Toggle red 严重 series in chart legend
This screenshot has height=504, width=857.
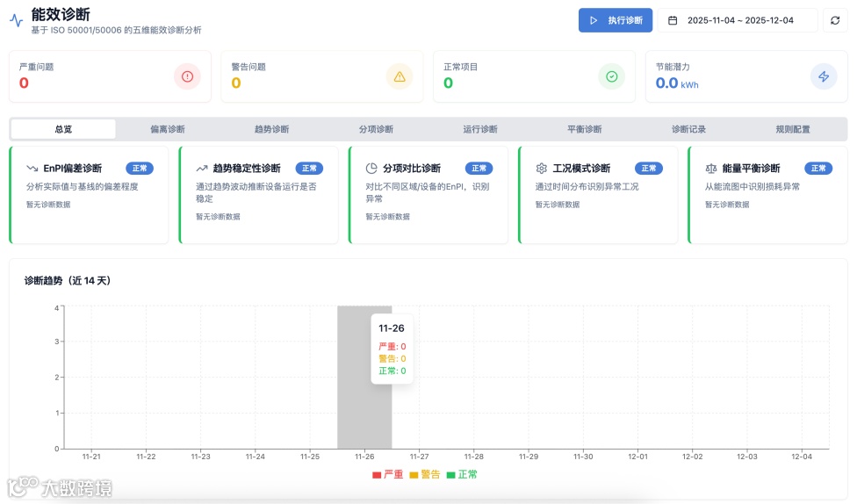387,474
